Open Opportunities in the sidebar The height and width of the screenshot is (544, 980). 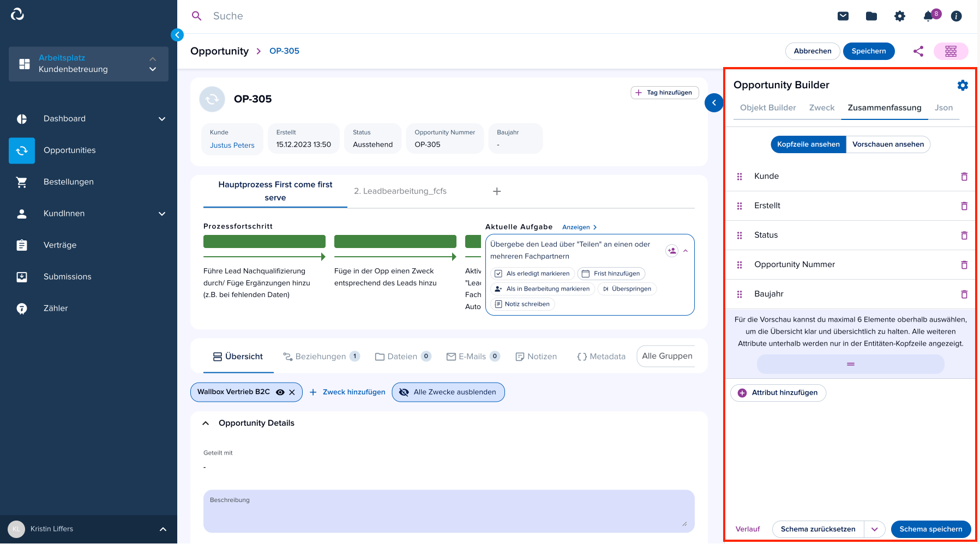pos(88,150)
